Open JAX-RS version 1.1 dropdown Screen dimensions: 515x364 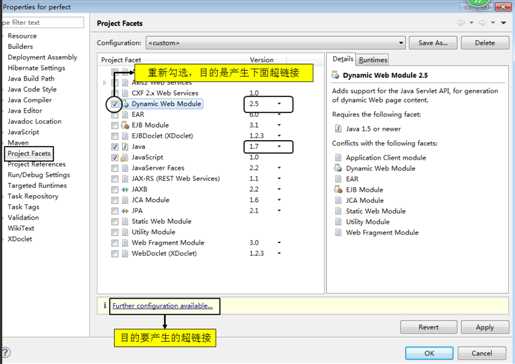tap(279, 178)
